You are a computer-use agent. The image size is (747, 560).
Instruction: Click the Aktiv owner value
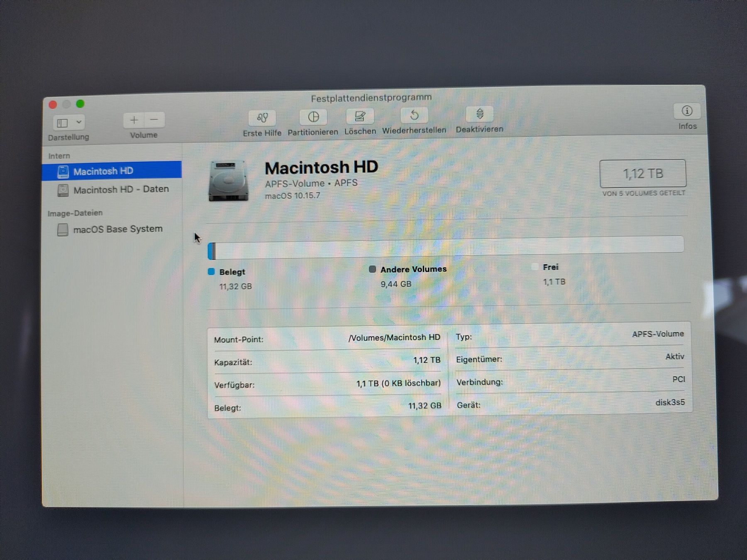(675, 357)
